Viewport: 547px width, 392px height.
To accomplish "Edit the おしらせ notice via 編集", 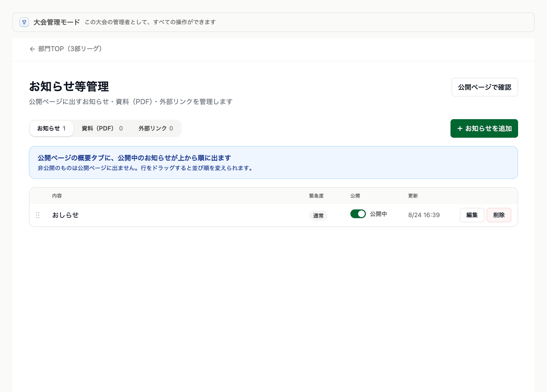I will (472, 215).
